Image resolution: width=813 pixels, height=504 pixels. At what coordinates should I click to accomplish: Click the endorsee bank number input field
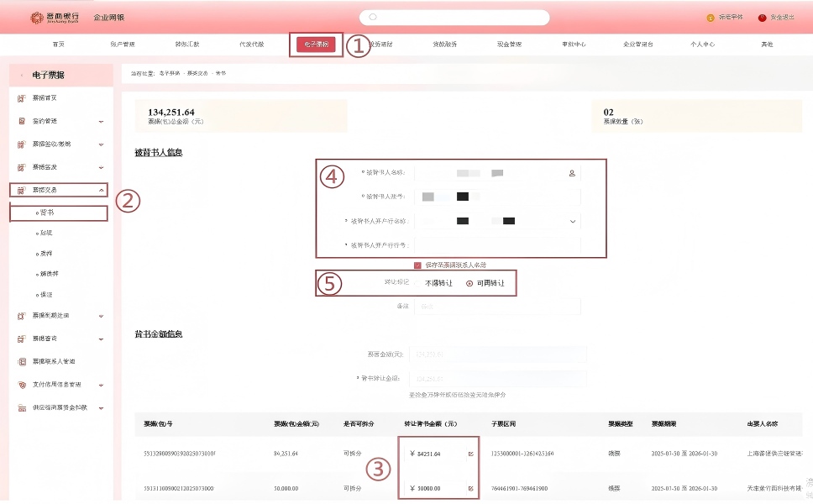click(497, 245)
